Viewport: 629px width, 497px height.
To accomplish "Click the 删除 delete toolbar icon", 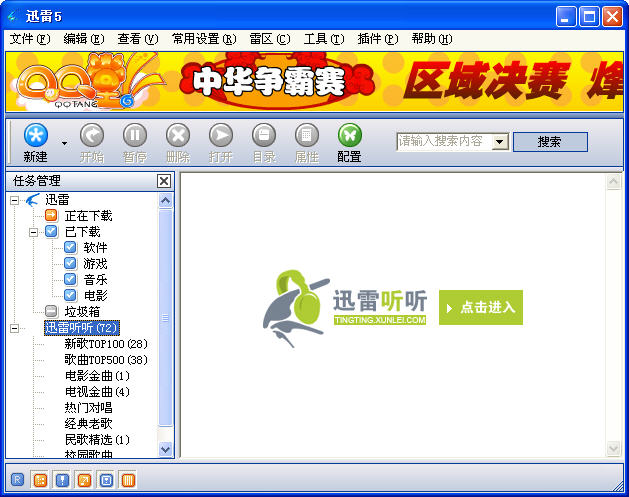I will [x=178, y=135].
